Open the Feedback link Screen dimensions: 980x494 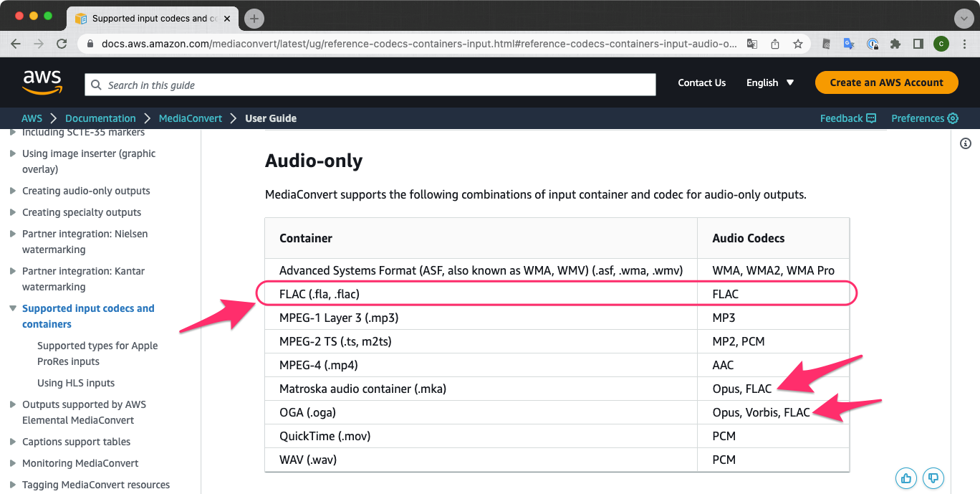848,118
